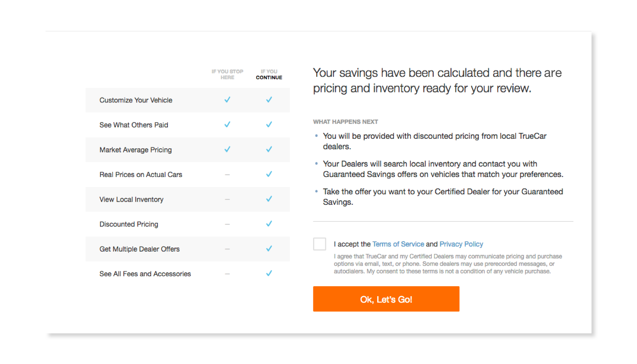Click Continue checkmark for See What Others Paid

[x=269, y=125]
